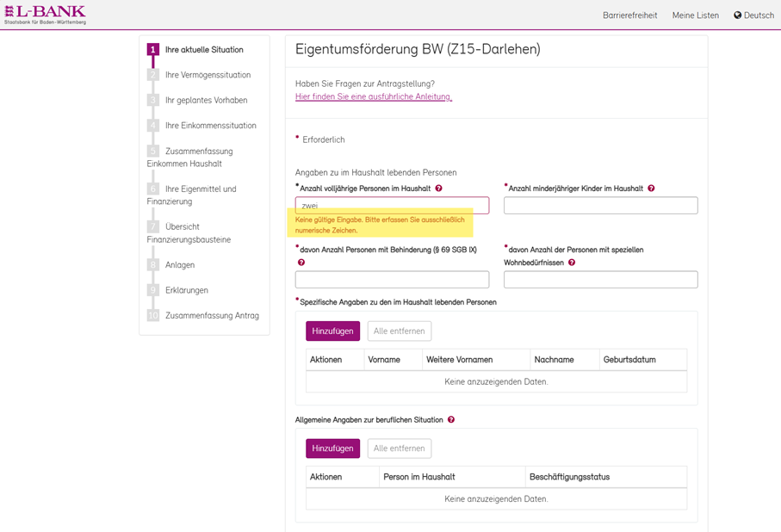Click the globe icon beside Deutsch

pos(737,15)
